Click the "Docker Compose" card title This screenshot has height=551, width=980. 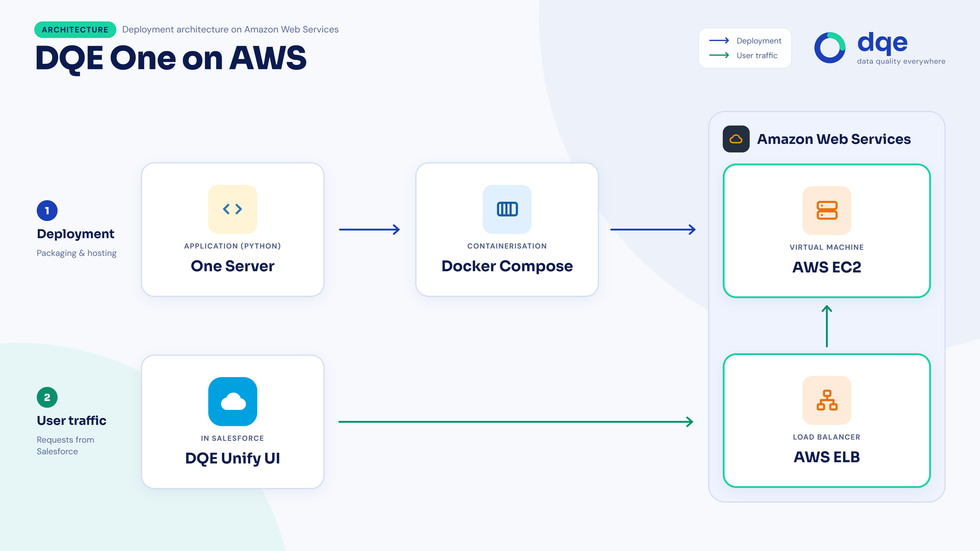point(507,266)
